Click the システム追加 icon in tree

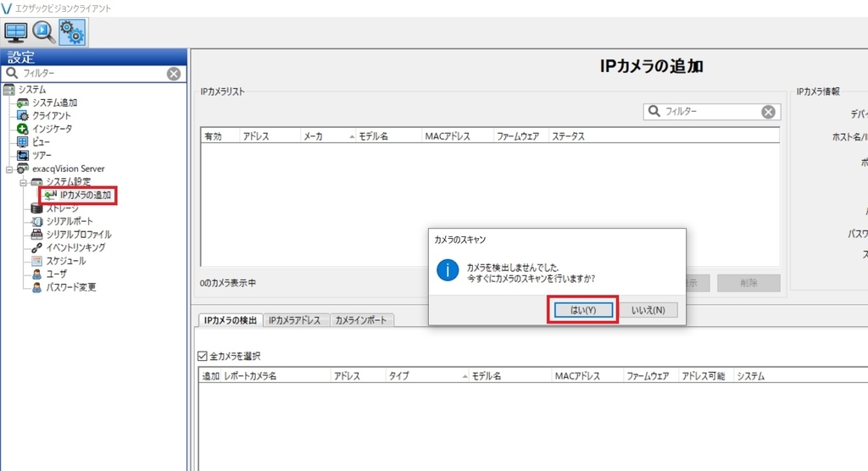coord(23,103)
